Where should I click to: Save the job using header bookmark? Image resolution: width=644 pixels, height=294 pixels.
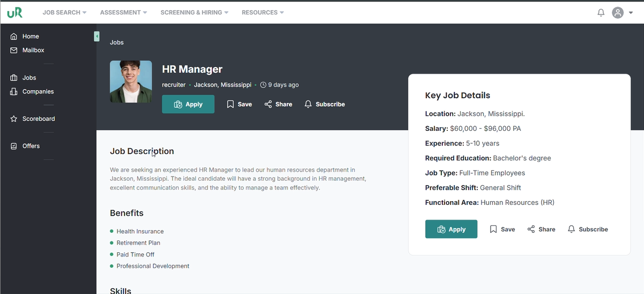coord(239,104)
